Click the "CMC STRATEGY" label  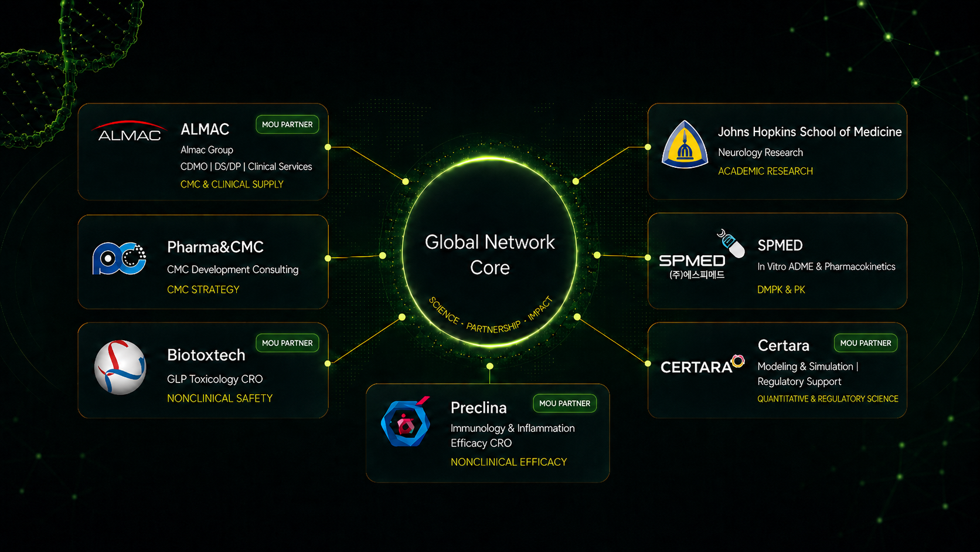(x=203, y=290)
